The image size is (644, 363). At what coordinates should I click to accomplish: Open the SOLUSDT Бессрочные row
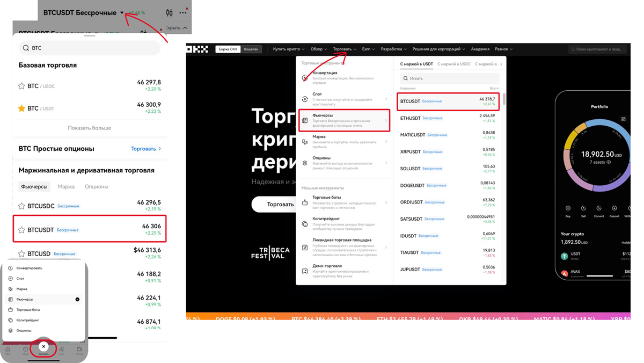(x=449, y=169)
